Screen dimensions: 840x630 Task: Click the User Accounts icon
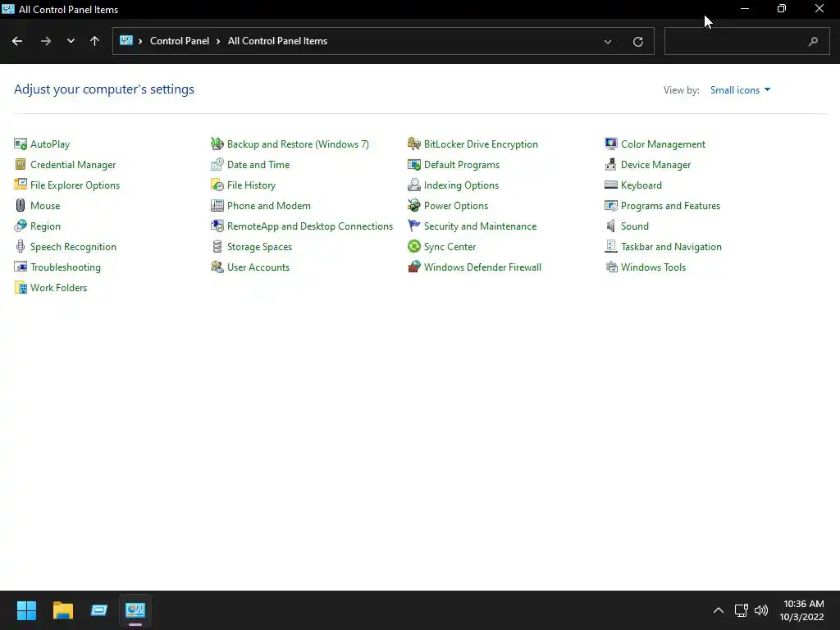[x=217, y=267]
